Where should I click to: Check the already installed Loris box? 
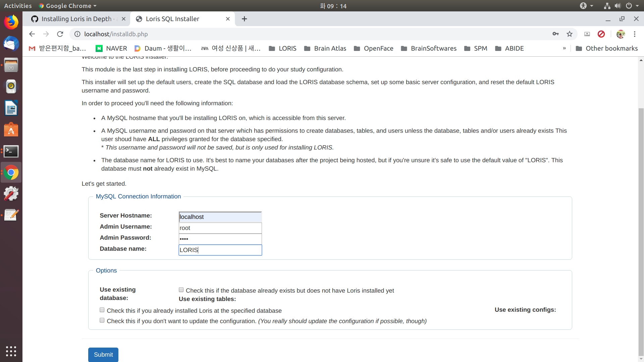pyautogui.click(x=102, y=310)
